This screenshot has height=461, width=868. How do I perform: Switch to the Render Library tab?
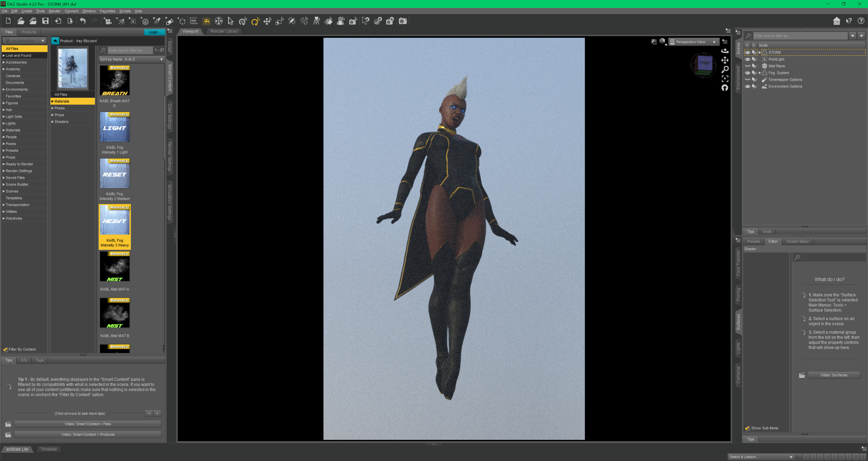point(224,31)
